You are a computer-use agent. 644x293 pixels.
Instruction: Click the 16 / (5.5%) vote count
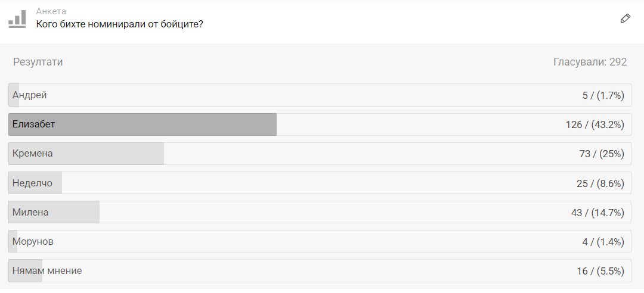(x=600, y=270)
